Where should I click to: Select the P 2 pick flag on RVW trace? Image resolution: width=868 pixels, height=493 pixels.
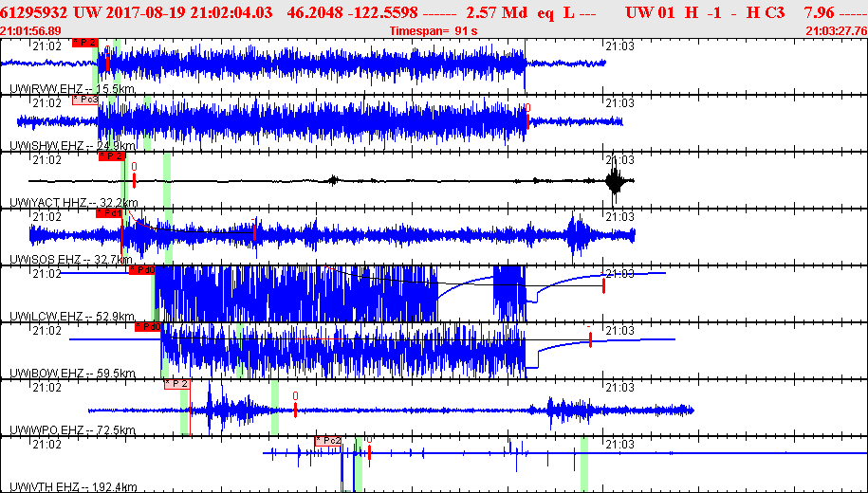(85, 43)
